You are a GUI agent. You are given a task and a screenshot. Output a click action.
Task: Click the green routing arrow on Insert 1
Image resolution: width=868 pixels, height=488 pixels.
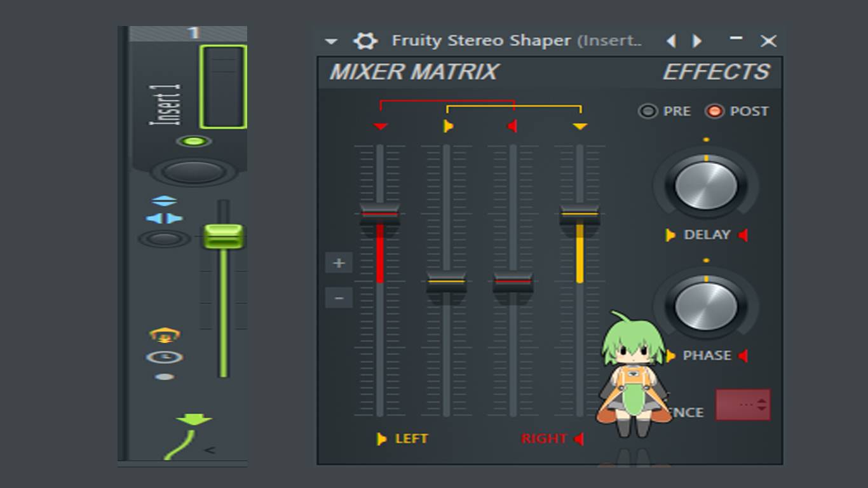click(194, 420)
